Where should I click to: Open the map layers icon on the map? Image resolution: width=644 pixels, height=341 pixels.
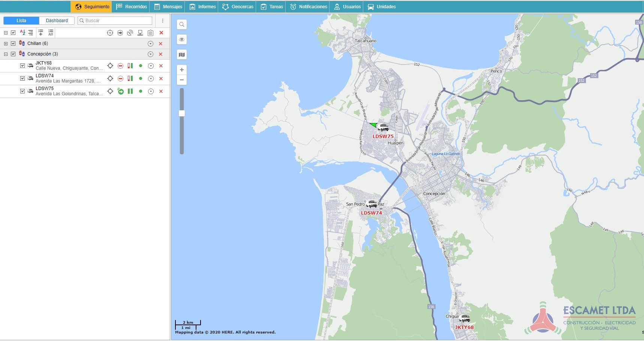tap(182, 55)
